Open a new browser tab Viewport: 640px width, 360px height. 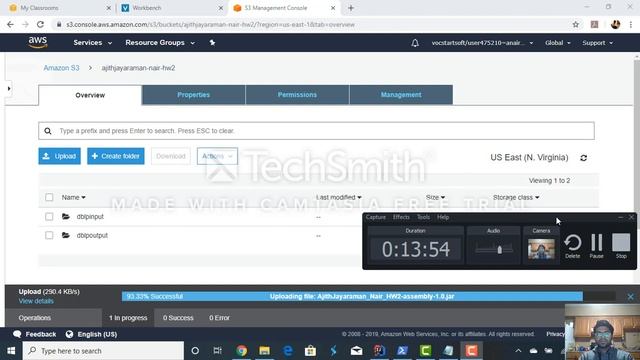click(x=351, y=8)
